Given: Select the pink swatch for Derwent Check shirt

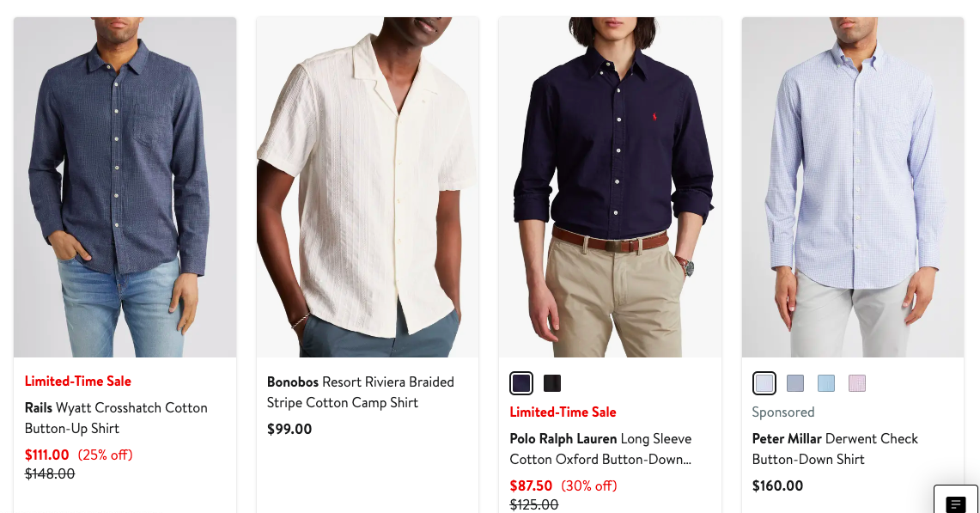Looking at the screenshot, I should [857, 383].
